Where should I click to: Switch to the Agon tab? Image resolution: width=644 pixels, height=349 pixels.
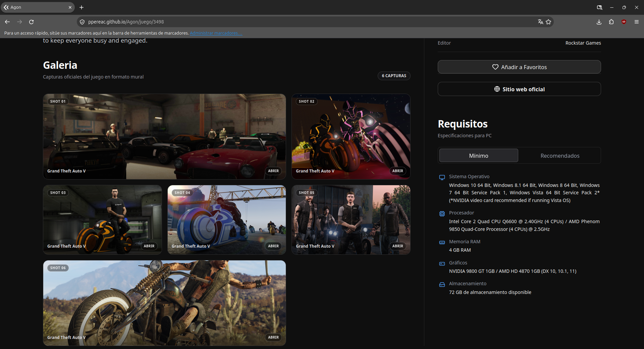point(38,7)
